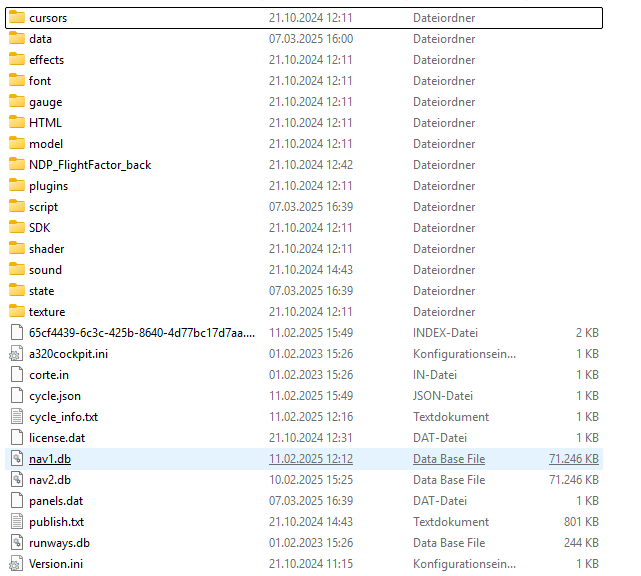
Task: Click the shader folder icon
Action: click(x=17, y=248)
